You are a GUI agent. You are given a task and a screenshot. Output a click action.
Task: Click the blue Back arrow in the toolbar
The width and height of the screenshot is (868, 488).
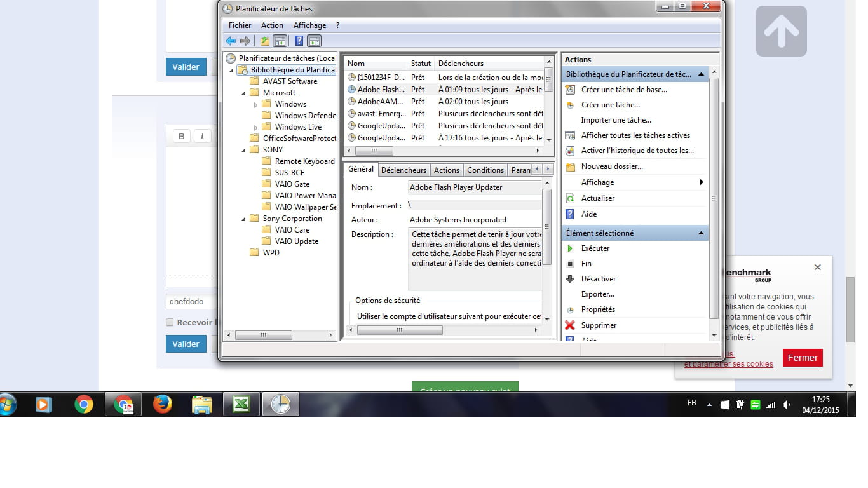(x=231, y=41)
